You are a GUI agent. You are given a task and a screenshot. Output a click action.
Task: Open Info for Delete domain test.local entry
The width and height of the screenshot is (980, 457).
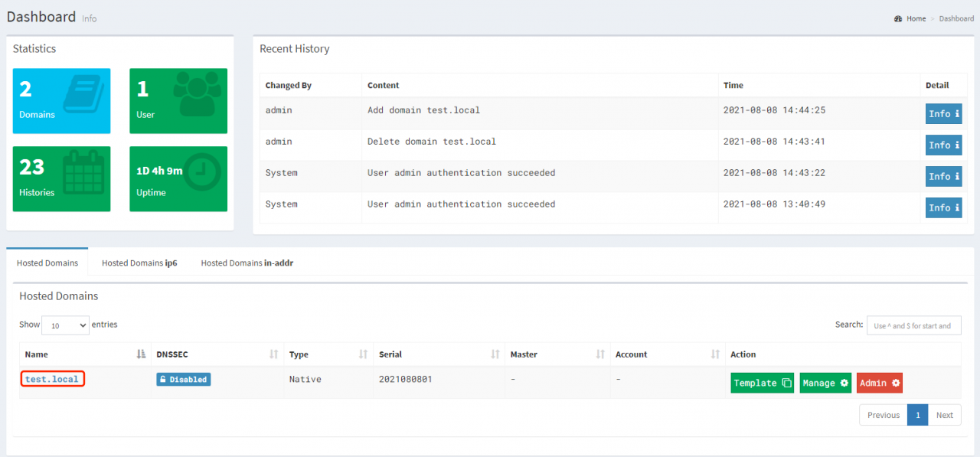[x=944, y=145]
